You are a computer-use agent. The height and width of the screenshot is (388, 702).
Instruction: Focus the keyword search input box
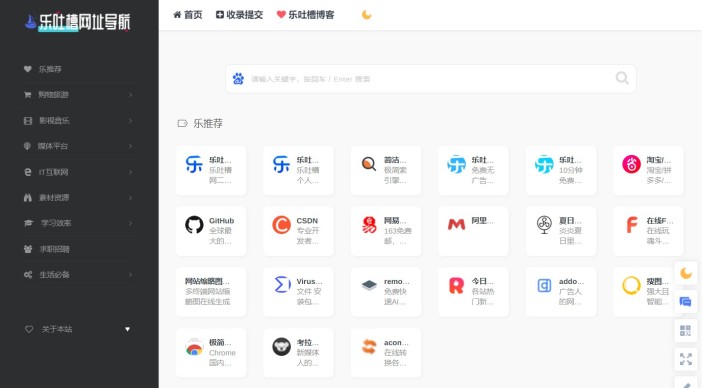coord(430,79)
